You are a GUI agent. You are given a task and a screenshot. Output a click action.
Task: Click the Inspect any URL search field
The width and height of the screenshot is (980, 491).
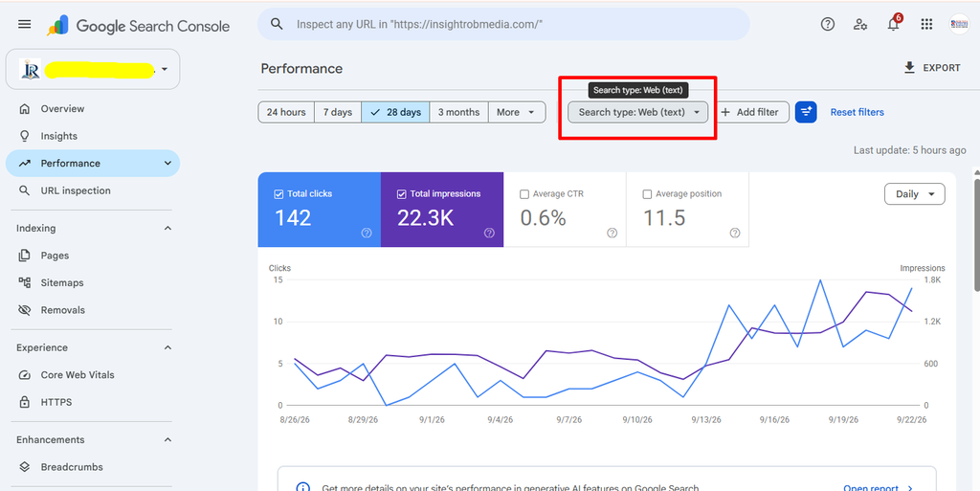[x=503, y=24]
